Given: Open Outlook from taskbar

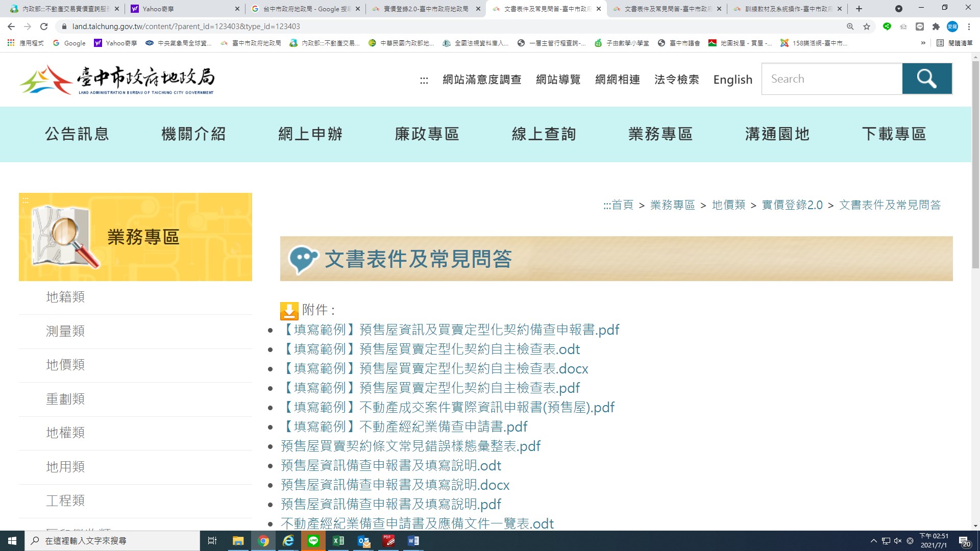Looking at the screenshot, I should (363, 541).
